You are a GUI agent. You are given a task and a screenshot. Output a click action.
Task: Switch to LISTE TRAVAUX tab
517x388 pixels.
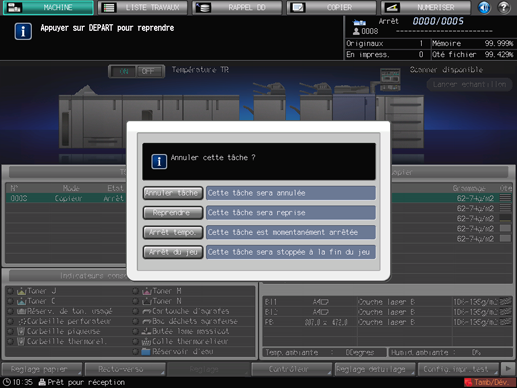143,8
